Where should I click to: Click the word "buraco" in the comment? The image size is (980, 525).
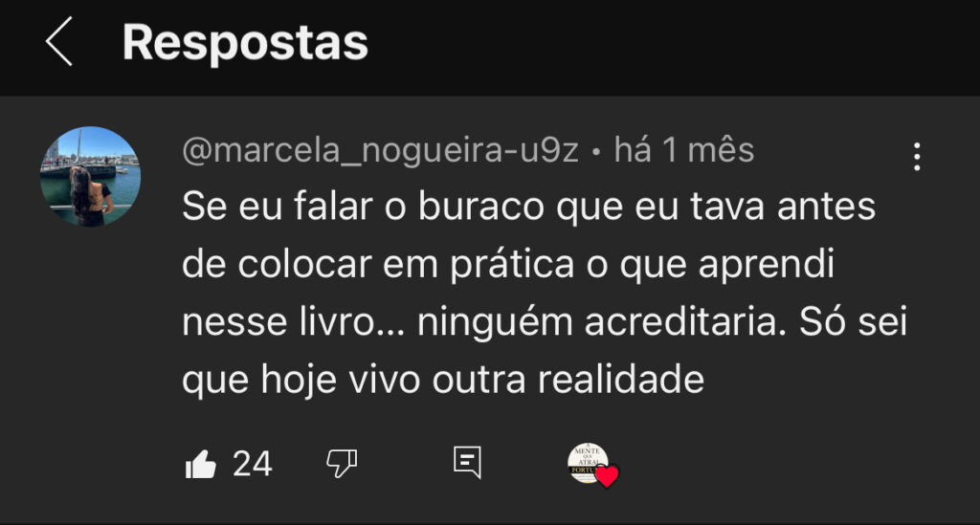[x=481, y=206]
